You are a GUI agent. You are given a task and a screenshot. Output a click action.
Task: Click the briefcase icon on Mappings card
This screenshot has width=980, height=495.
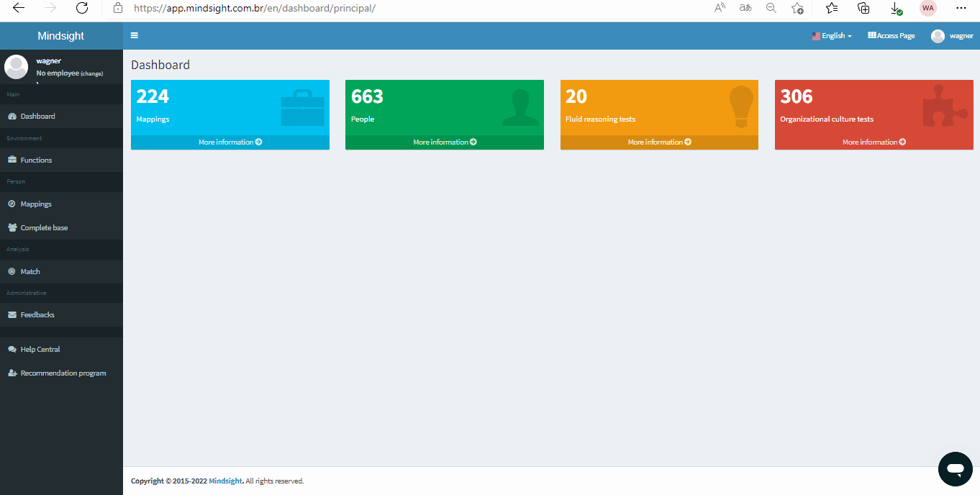tap(302, 108)
